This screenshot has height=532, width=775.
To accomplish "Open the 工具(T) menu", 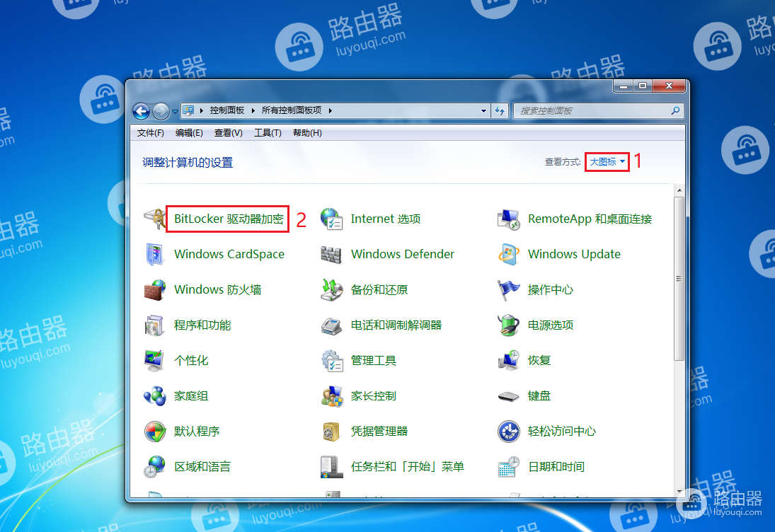I will click(x=268, y=133).
